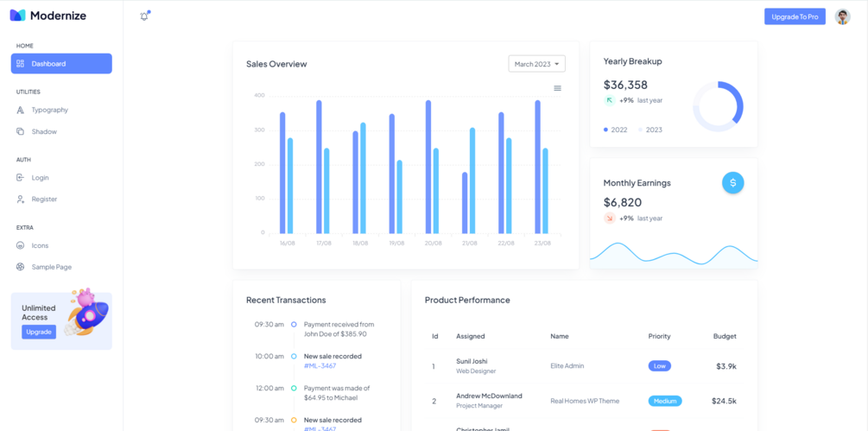Click Andrew McDownland in the table

click(x=490, y=396)
